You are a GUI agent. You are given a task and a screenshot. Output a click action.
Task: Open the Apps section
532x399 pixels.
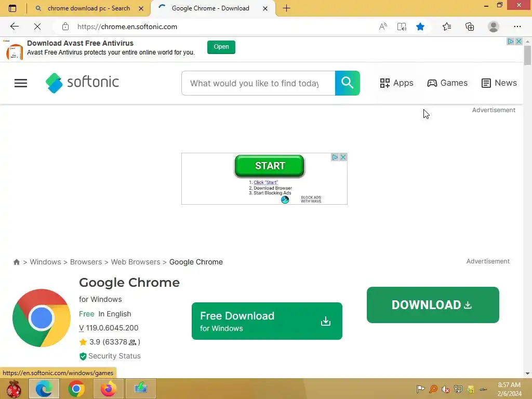(x=396, y=83)
